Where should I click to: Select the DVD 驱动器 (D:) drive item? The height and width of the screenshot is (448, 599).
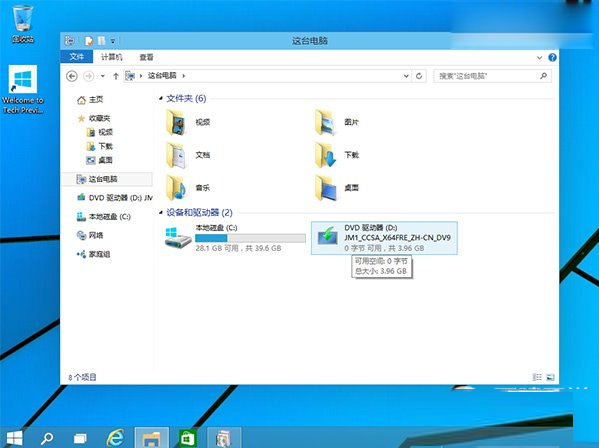point(384,238)
